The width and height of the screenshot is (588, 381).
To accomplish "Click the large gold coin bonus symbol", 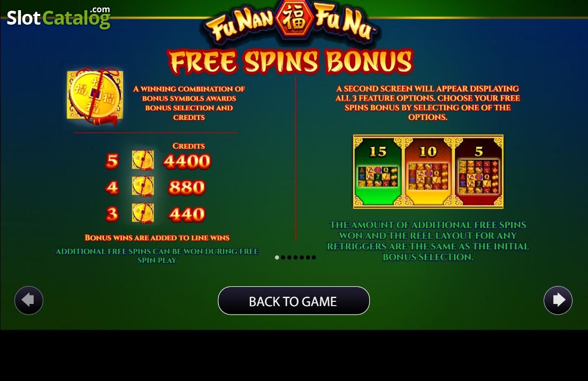I will click(95, 96).
